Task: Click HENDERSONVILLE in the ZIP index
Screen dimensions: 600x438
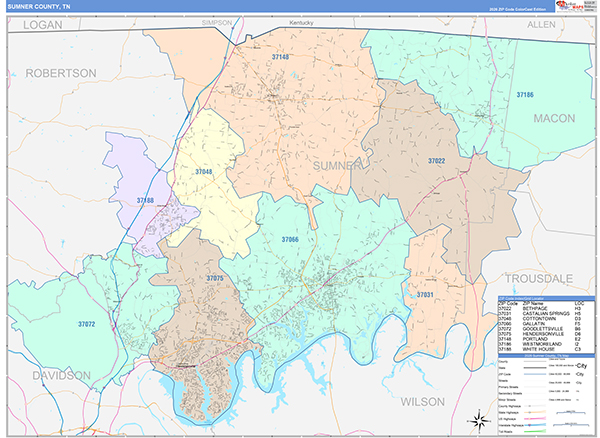Action: [x=543, y=334]
